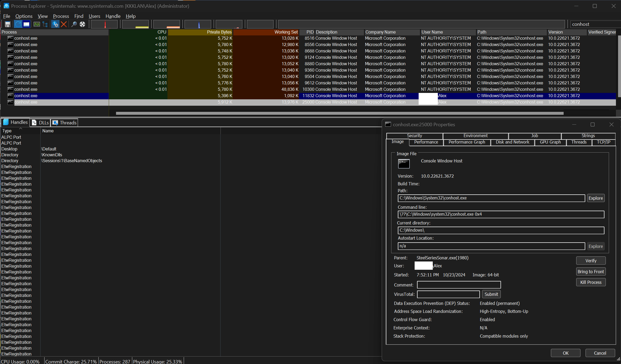
Task: Click the VirusTotal input field
Action: click(448, 294)
